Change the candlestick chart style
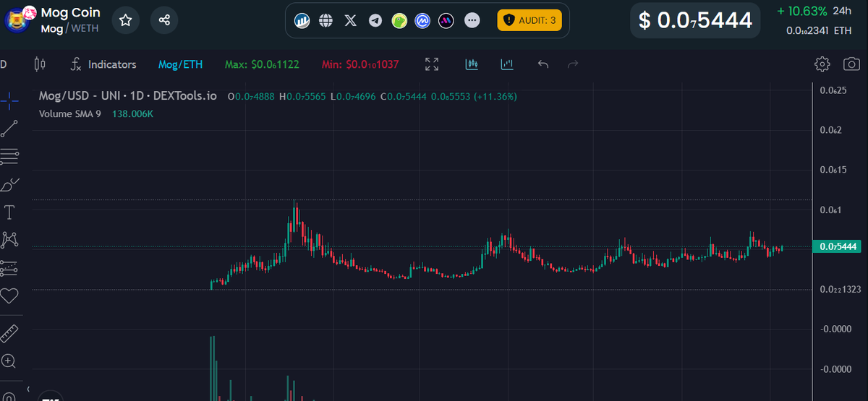This screenshot has width=868, height=401. (40, 64)
